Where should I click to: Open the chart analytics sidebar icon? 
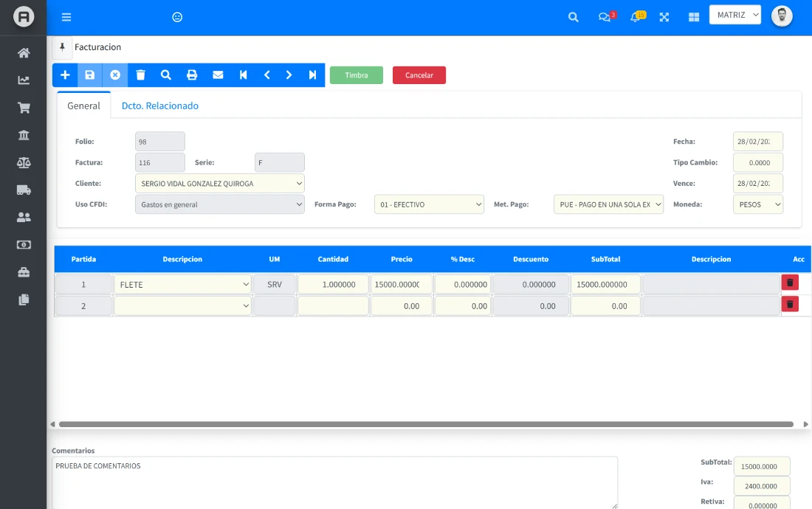point(24,80)
